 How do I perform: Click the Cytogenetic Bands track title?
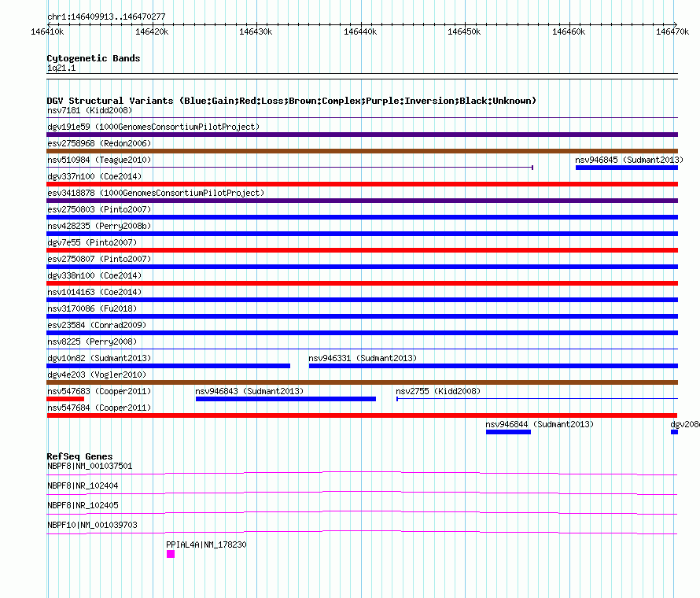tap(94, 58)
